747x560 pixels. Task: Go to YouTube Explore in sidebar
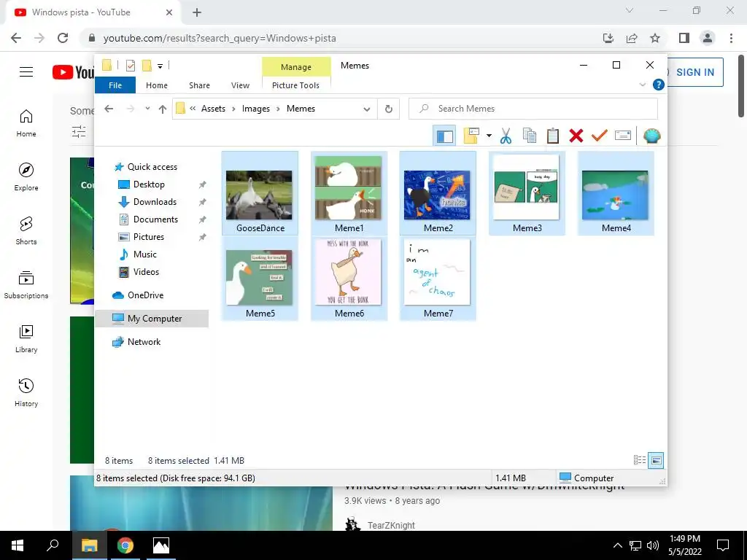point(26,176)
